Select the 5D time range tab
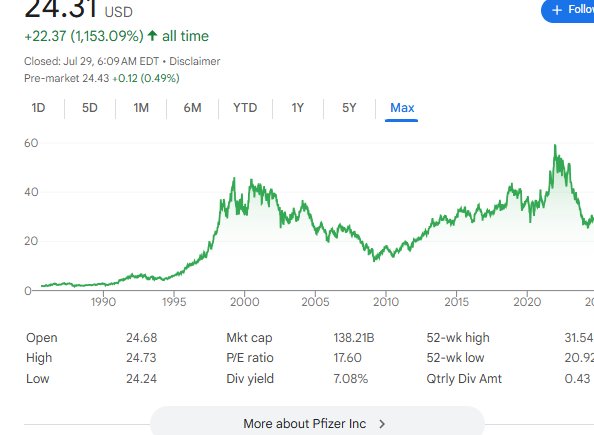The width and height of the screenshot is (594, 435). click(x=90, y=108)
